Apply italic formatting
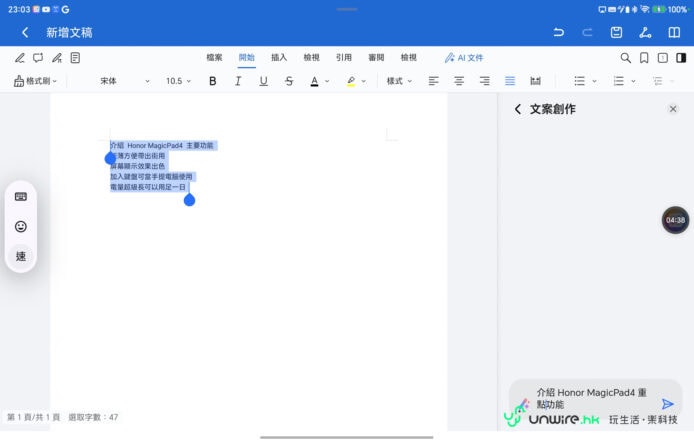 [x=238, y=81]
